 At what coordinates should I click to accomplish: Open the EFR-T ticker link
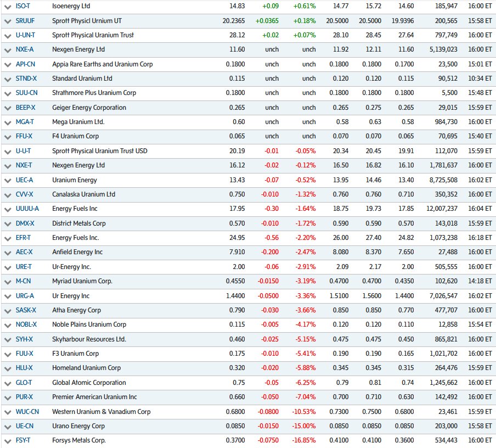(x=23, y=238)
